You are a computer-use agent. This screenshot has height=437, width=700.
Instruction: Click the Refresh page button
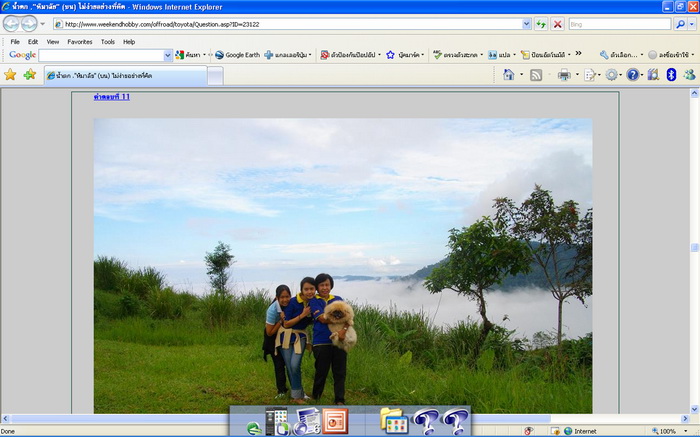[541, 24]
